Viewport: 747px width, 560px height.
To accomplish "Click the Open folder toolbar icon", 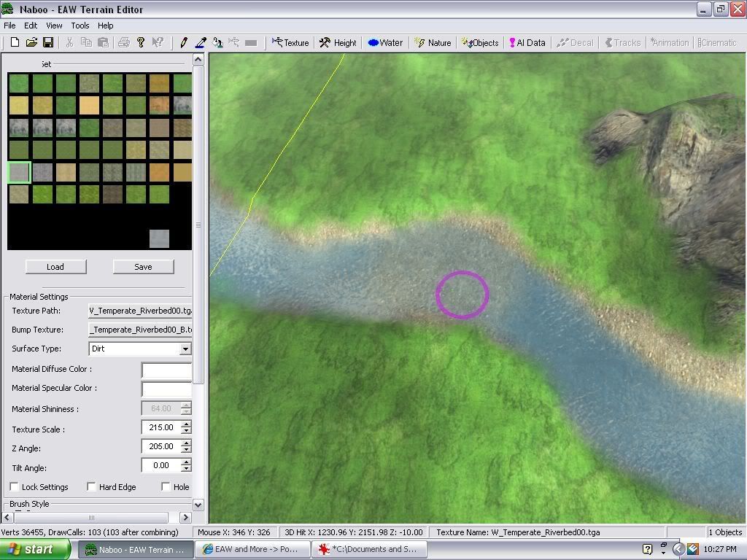I will click(31, 42).
